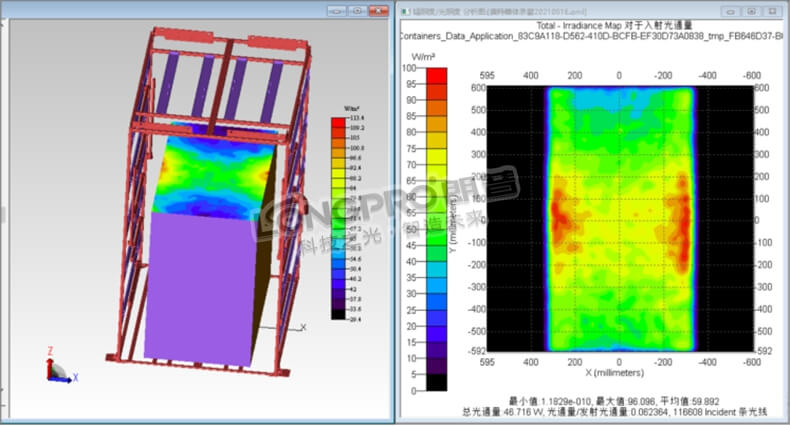Image resolution: width=790 pixels, height=426 pixels.
Task: Close the 3D model view window
Action: coord(376,10)
